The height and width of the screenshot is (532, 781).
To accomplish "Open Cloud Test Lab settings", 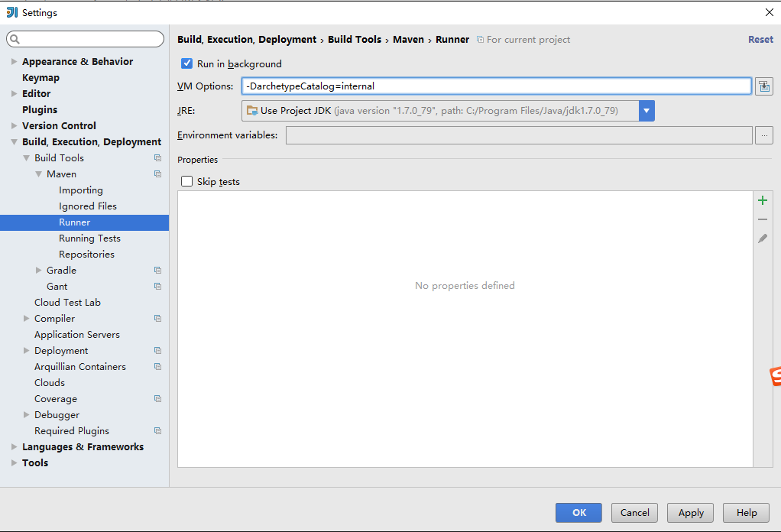I will [x=68, y=303].
